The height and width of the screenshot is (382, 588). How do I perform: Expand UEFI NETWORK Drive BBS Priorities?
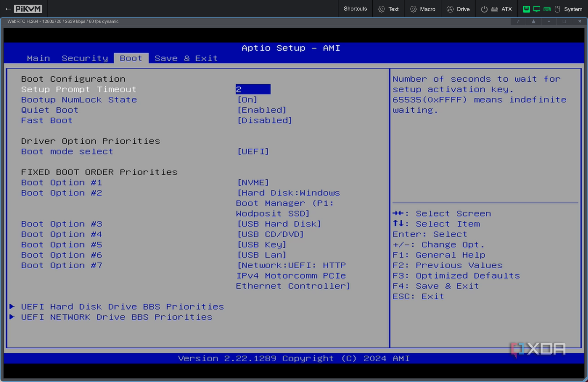[x=117, y=317]
